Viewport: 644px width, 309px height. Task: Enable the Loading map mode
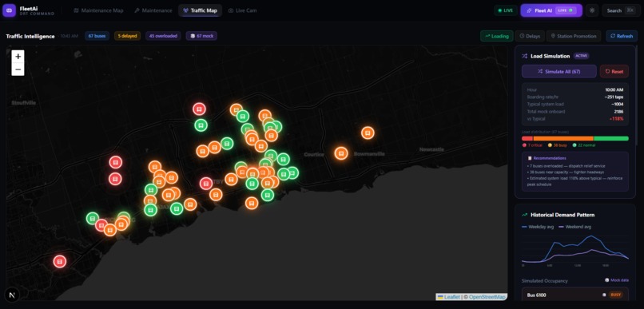[497, 36]
